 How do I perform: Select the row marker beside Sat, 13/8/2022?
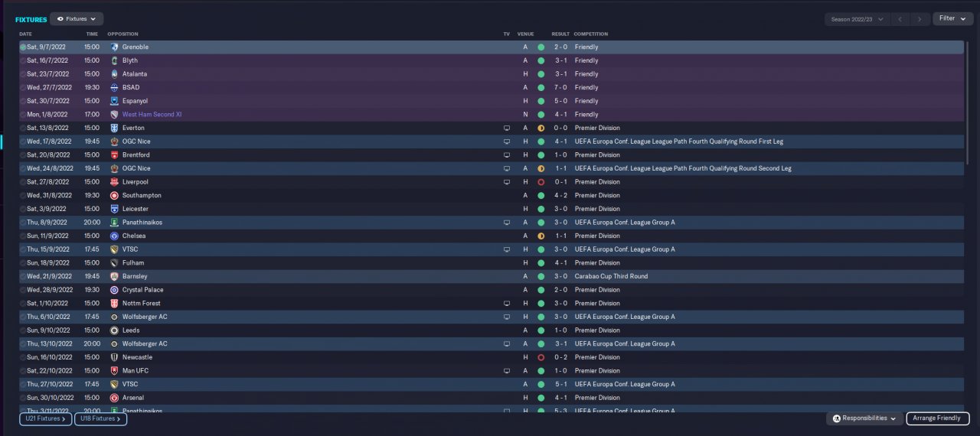click(x=23, y=128)
